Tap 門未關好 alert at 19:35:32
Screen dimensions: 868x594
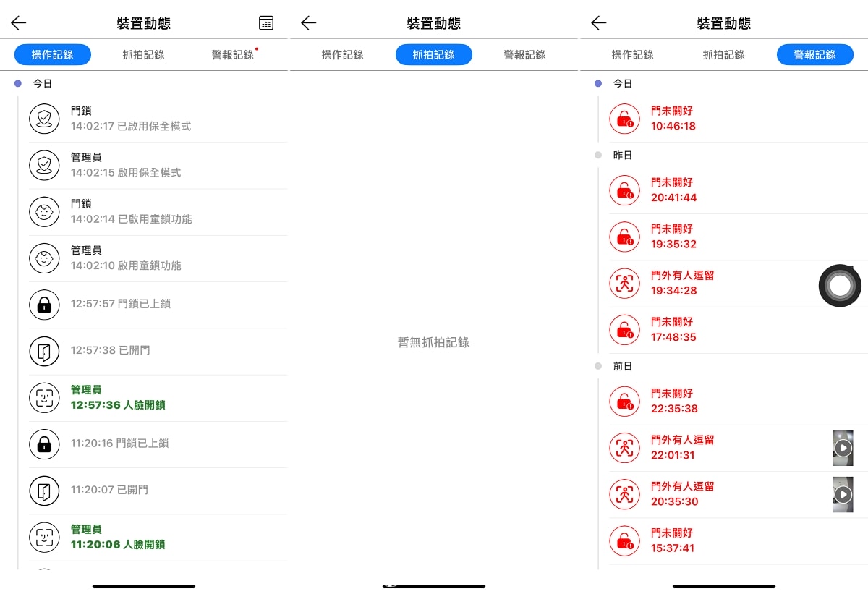[x=673, y=237]
